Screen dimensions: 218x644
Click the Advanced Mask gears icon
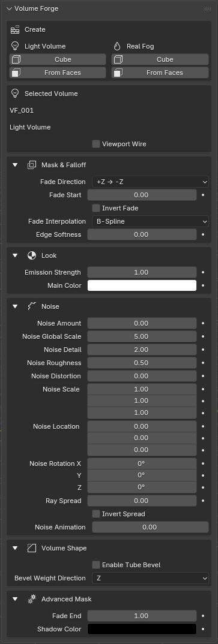(32, 599)
